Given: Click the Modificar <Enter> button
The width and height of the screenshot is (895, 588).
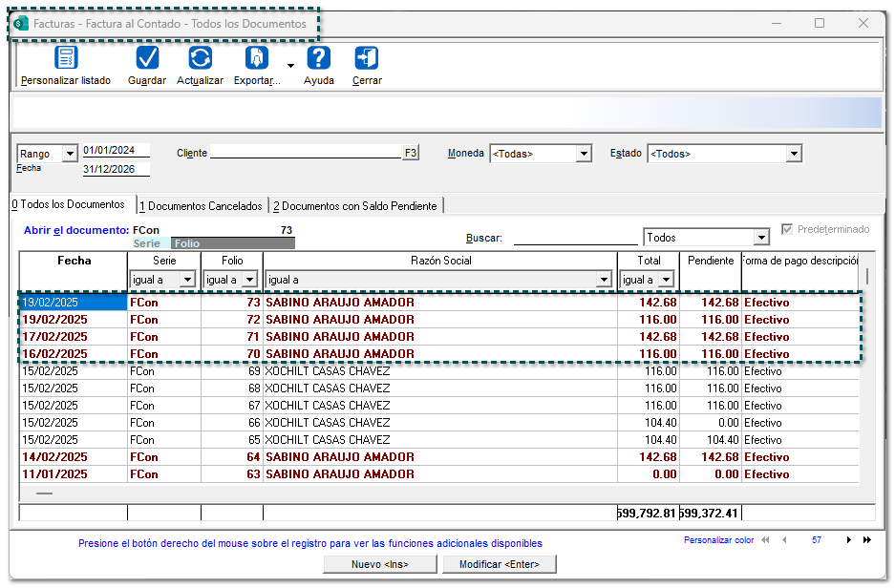Looking at the screenshot, I should 500,564.
